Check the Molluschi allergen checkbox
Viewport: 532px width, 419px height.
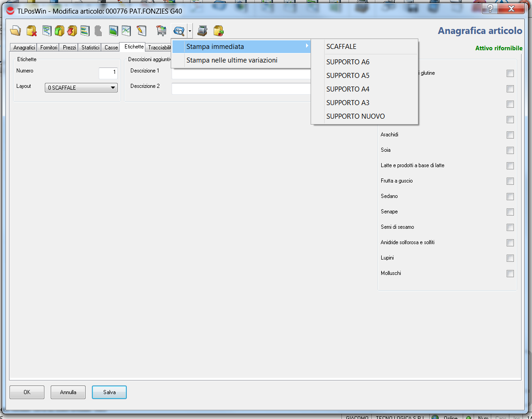point(510,274)
